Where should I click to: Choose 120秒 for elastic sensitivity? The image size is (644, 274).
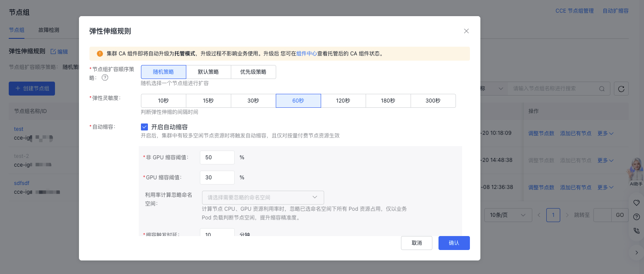[x=343, y=101]
